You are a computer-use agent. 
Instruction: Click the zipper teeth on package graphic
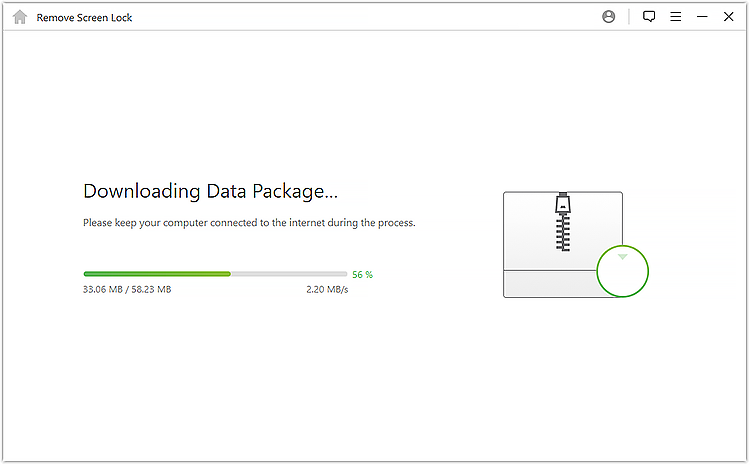563,232
